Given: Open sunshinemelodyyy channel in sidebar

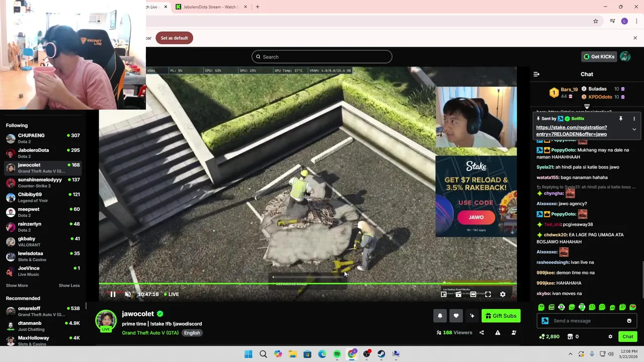Looking at the screenshot, I should [43, 183].
